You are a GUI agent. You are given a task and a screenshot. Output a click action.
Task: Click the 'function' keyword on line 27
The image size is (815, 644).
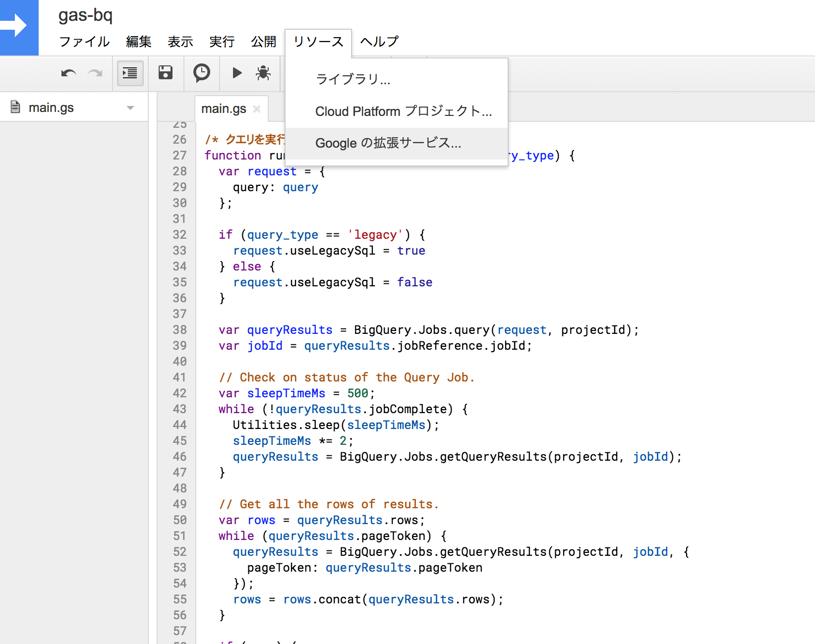click(233, 156)
